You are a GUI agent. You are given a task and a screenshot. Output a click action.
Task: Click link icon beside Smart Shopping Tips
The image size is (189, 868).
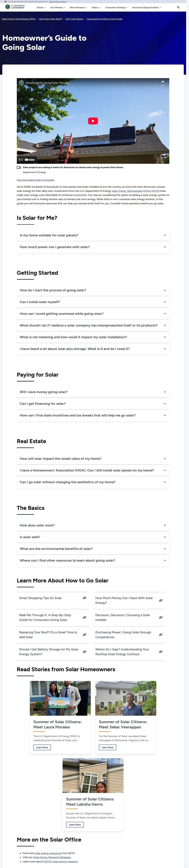[84, 598]
